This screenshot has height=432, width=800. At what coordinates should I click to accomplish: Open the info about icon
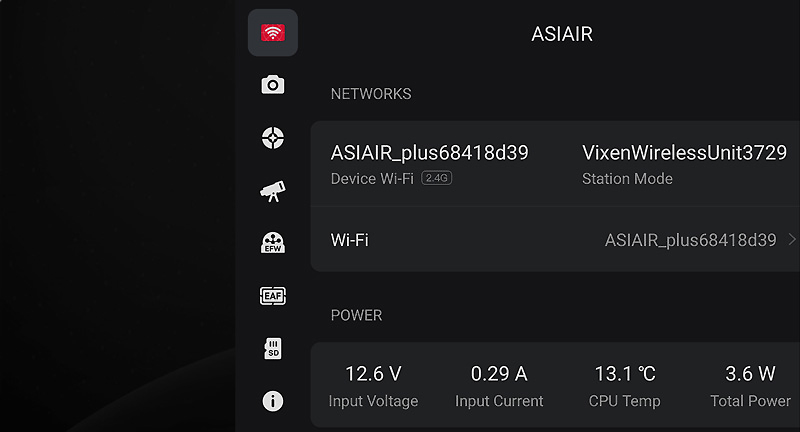(273, 401)
